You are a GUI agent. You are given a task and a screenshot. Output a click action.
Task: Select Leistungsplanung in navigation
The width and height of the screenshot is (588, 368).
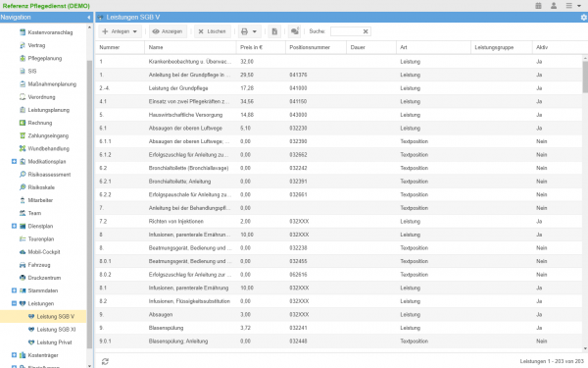(x=44, y=110)
